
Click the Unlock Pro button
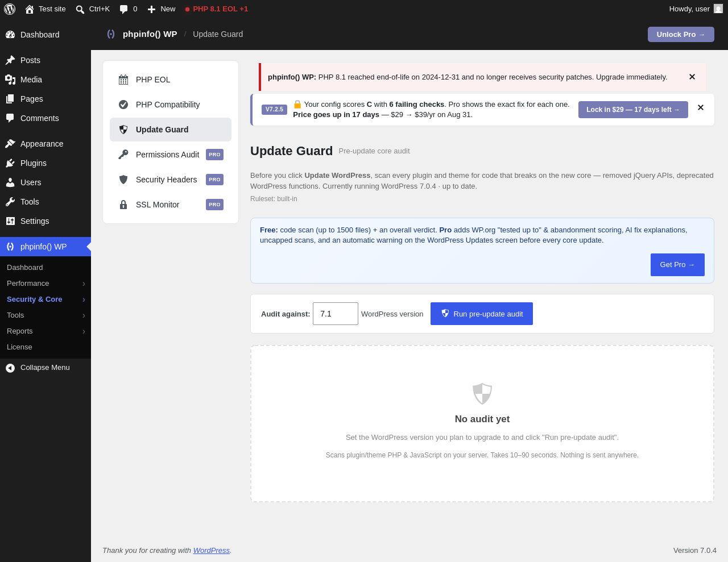[681, 34]
